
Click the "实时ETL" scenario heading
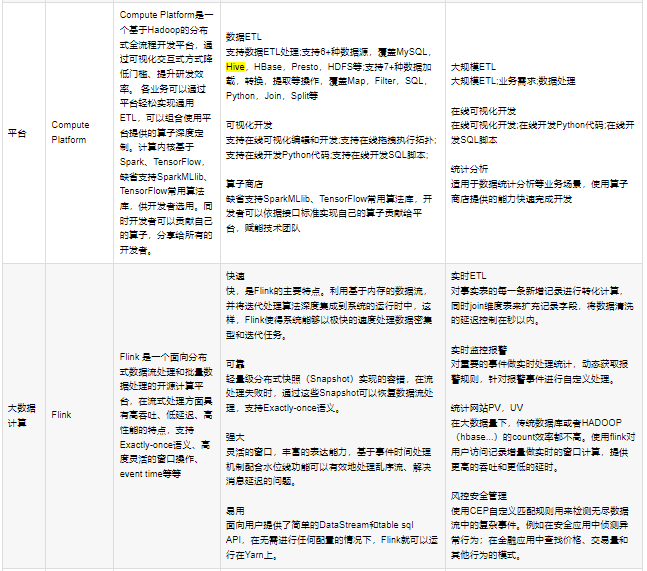point(468,276)
